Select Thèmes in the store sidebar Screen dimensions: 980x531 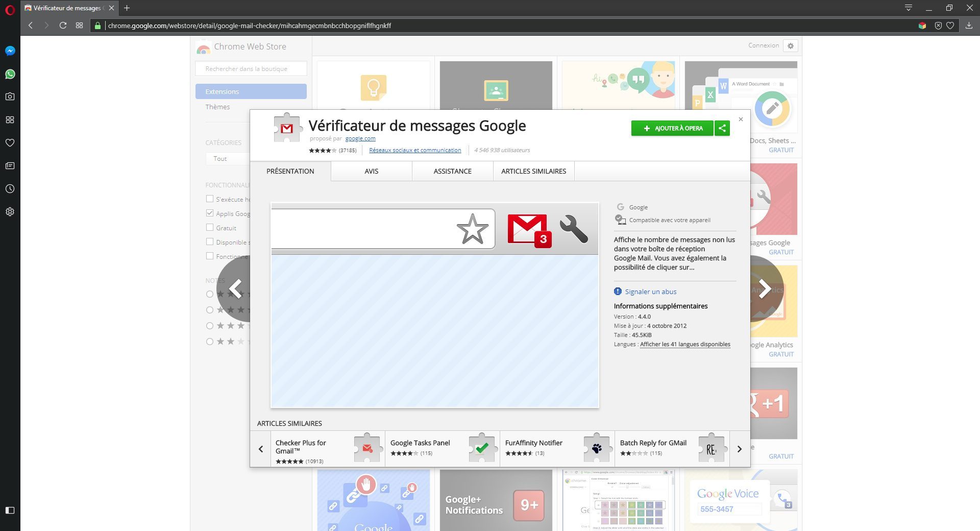click(x=217, y=107)
